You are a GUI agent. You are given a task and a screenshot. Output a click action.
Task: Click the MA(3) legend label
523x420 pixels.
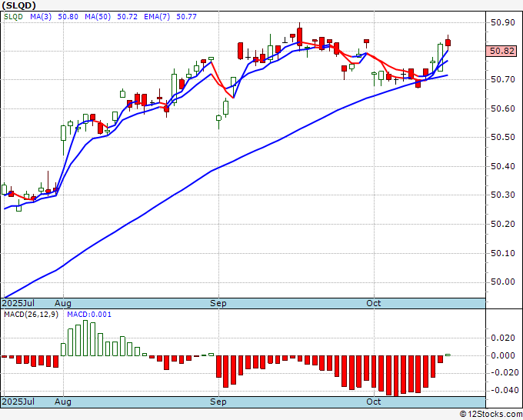pos(41,17)
